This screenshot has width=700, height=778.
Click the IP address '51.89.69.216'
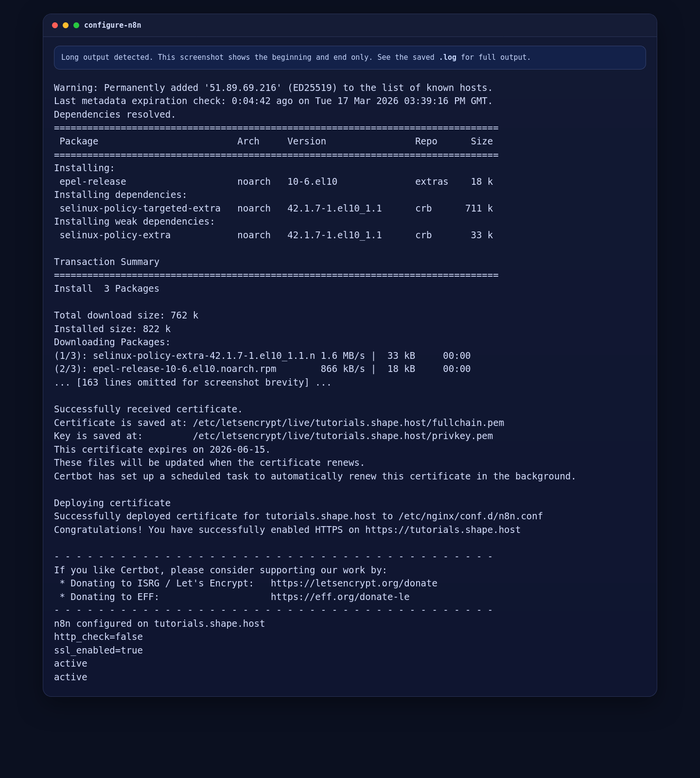point(243,88)
